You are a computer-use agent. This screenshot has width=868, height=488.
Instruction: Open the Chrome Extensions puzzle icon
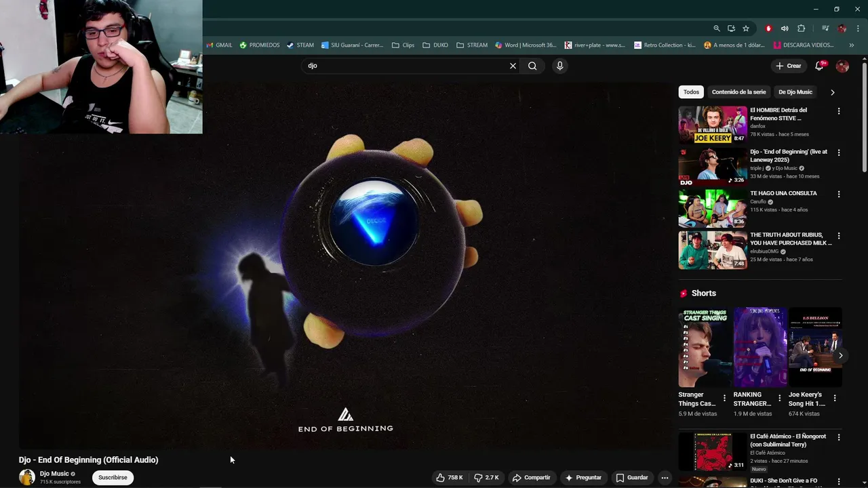point(802,28)
